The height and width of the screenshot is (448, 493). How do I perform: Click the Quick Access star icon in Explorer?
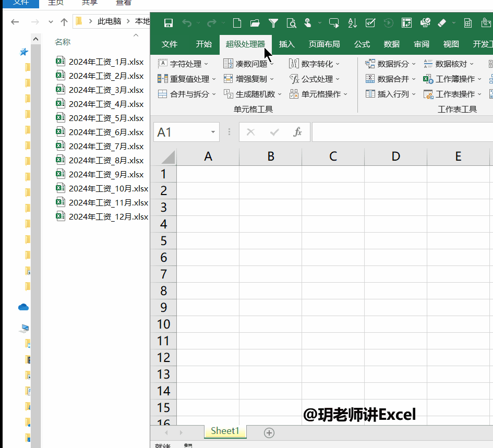24,52
